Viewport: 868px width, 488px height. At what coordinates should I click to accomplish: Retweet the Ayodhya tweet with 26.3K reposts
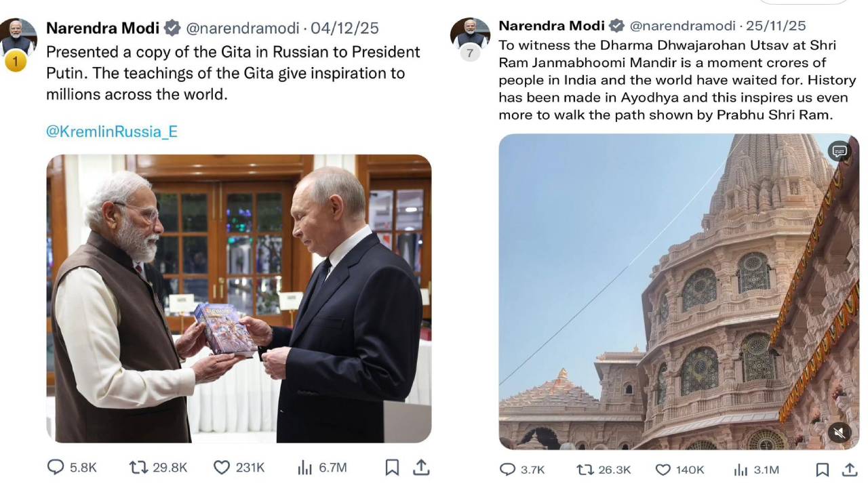pos(585,469)
